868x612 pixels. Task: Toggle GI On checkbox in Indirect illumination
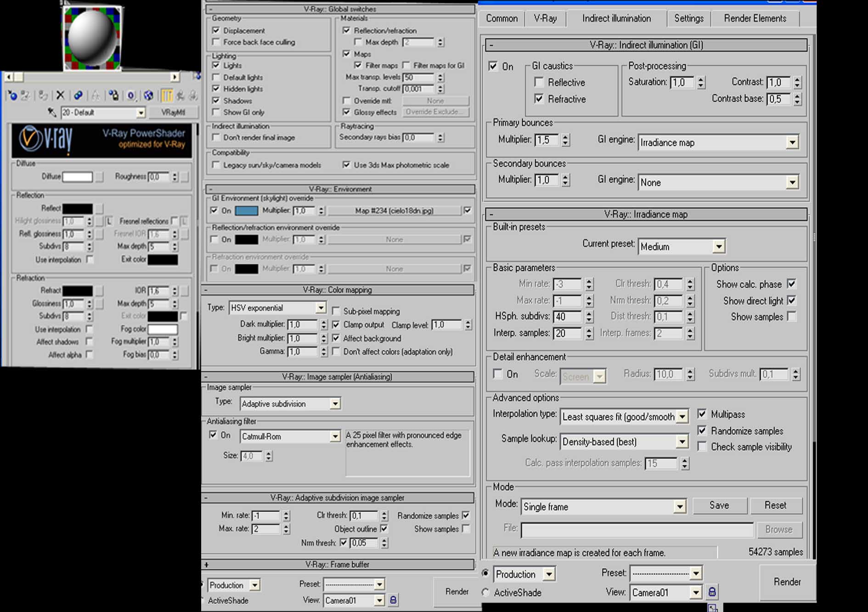coord(493,66)
